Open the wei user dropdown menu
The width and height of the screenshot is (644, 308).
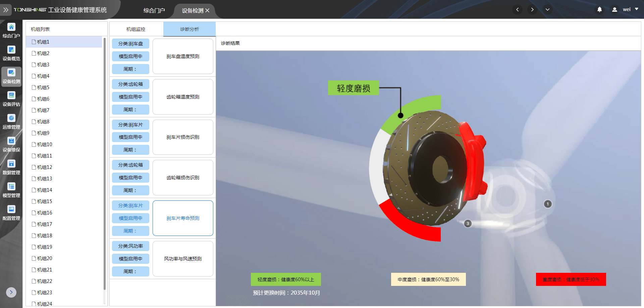(x=626, y=10)
